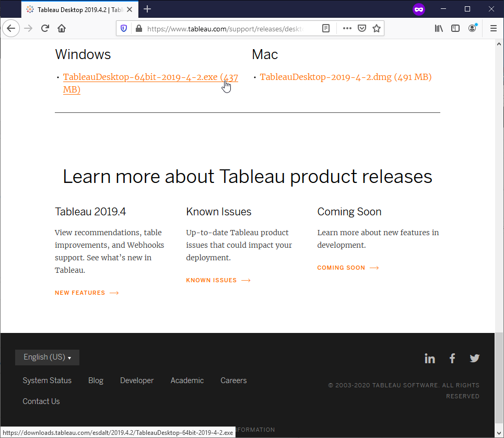Image resolution: width=504 pixels, height=438 pixels.
Task: Minimize the Firefox window
Action: [x=443, y=9]
